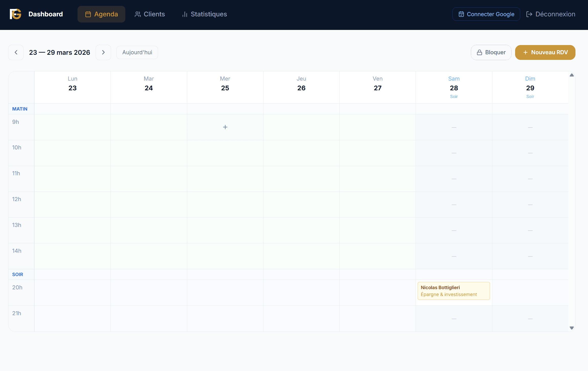Viewport: 588px width, 371px height.
Task: Toggle the Soir label under Dimanche 29
Action: (x=530, y=96)
